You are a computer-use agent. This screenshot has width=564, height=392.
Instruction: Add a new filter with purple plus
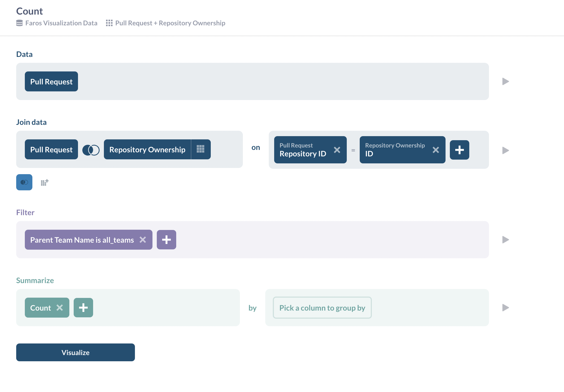coord(166,240)
